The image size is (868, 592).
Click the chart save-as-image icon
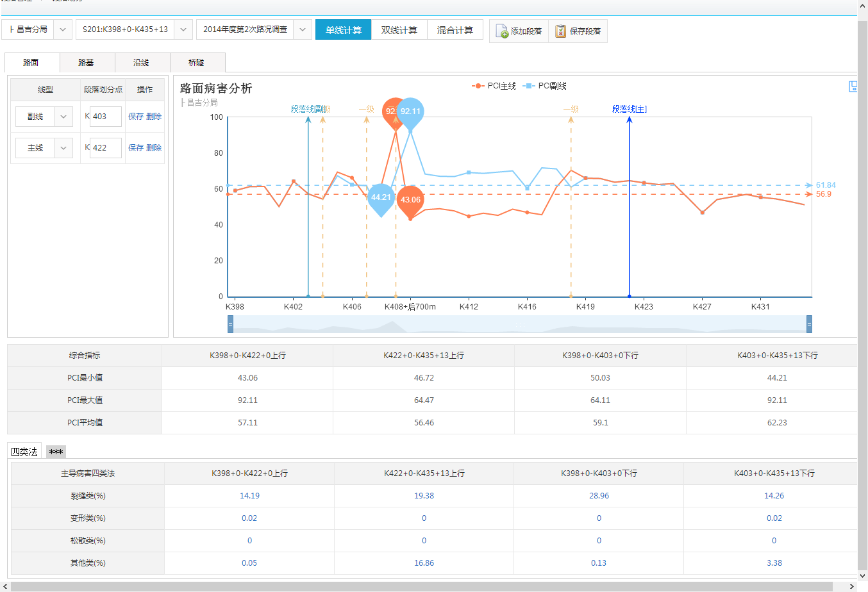point(853,86)
